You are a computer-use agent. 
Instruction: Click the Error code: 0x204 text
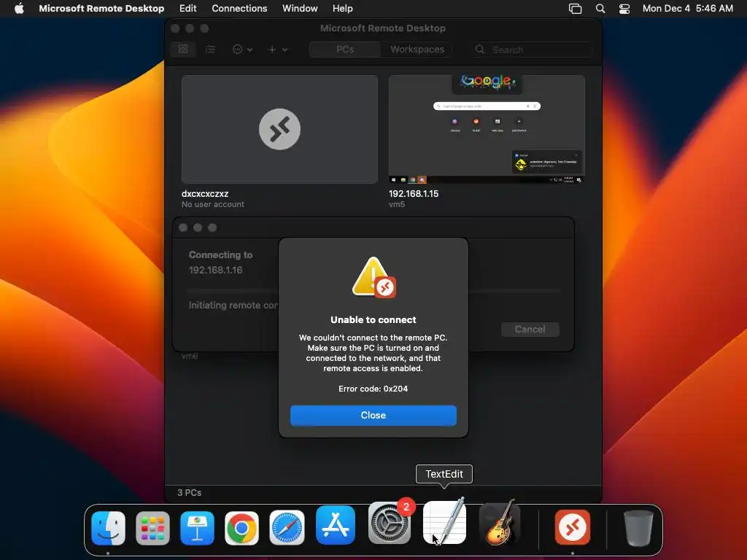tap(373, 389)
